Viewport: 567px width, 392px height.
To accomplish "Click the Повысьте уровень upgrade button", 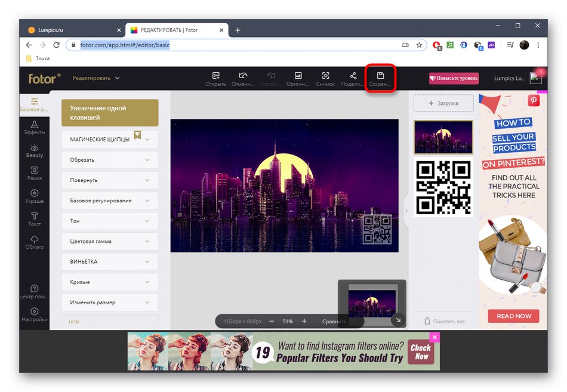I will pos(454,78).
